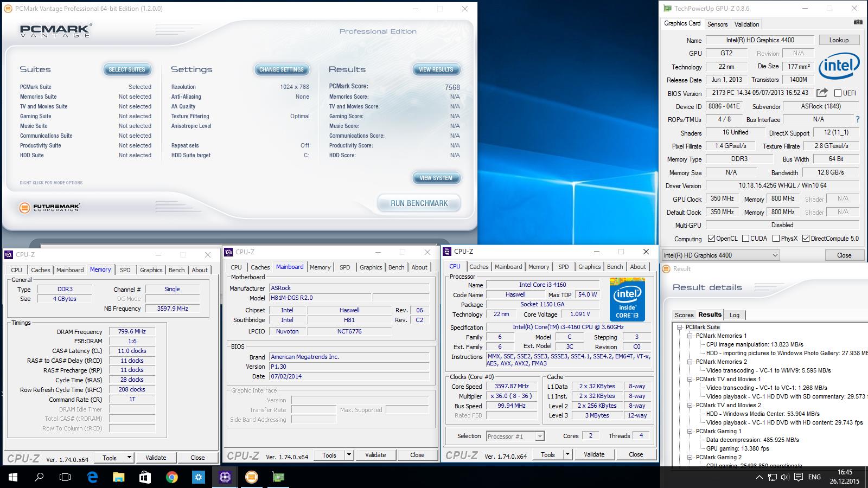Open the network tray icon
Image resolution: width=868 pixels, height=488 pixels.
point(772,477)
